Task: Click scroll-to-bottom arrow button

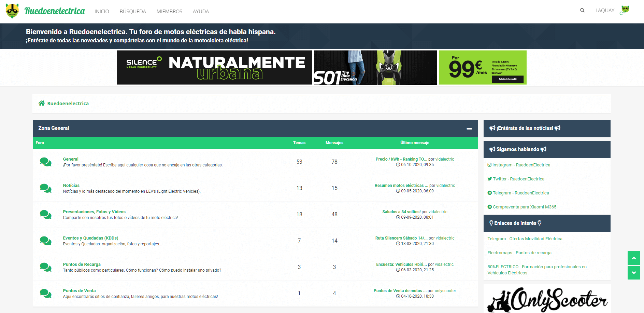Action: pyautogui.click(x=634, y=273)
